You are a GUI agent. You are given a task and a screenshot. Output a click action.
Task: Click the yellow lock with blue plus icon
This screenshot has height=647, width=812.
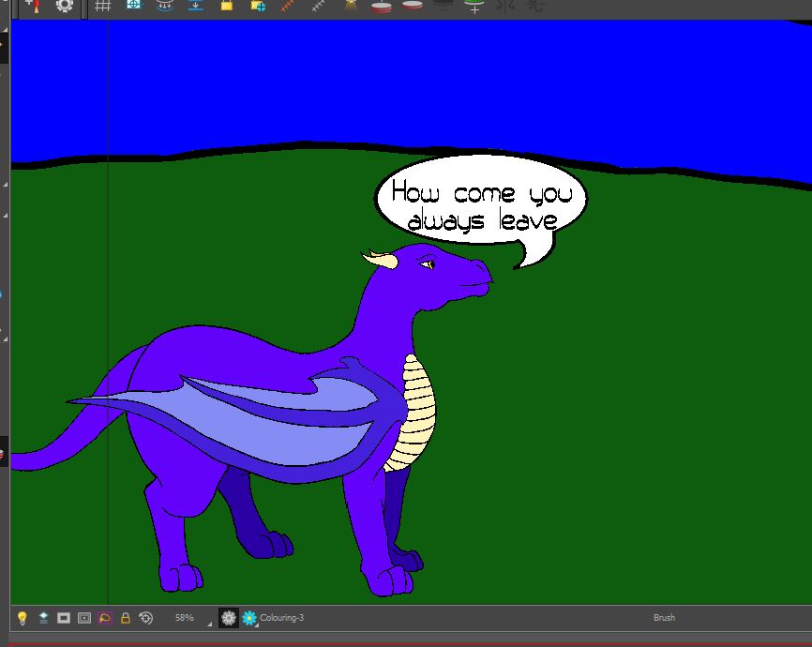258,6
